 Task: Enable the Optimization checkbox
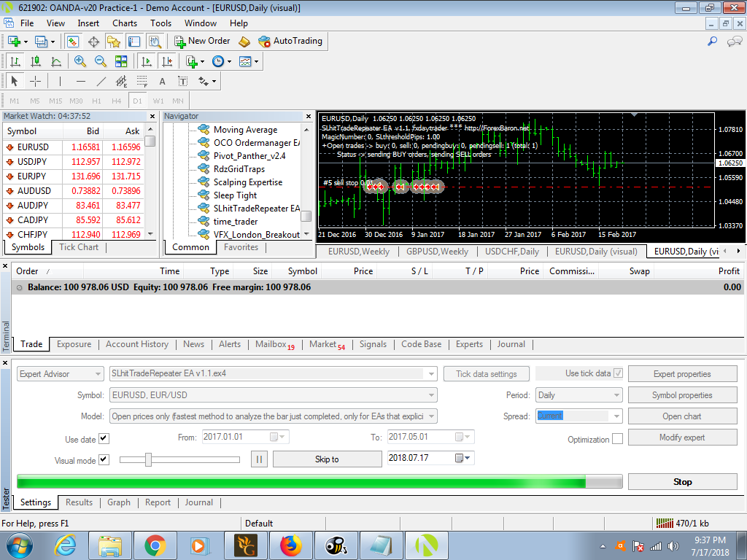point(617,438)
